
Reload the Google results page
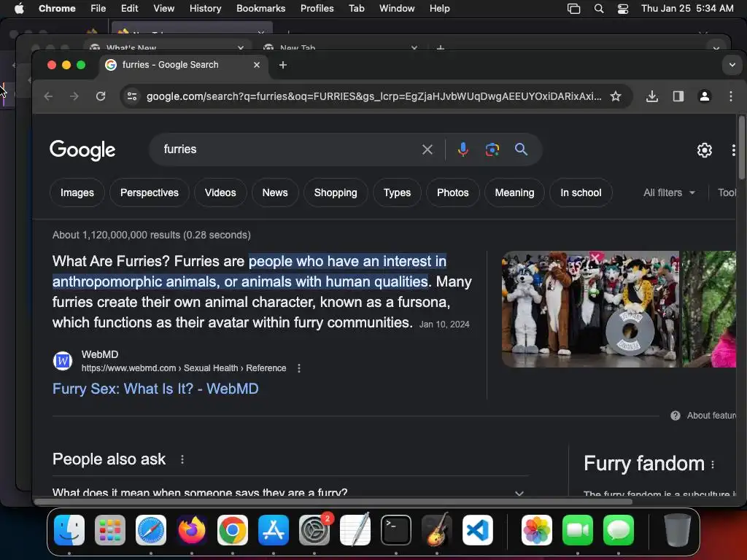pos(101,96)
